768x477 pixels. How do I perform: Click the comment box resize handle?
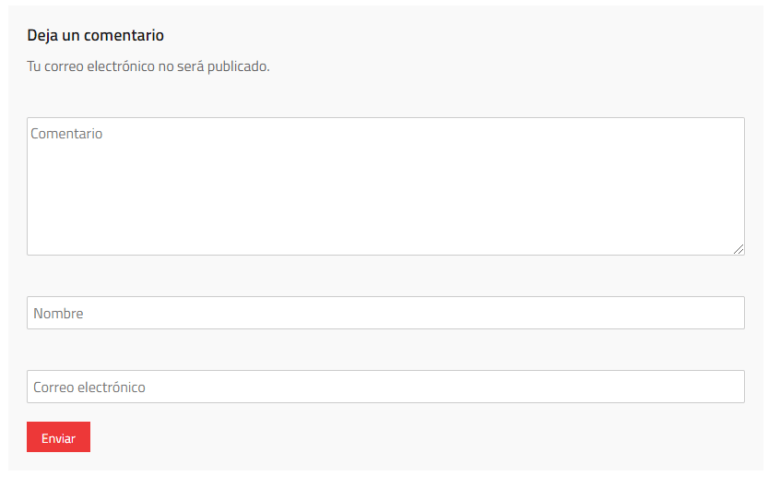739,250
